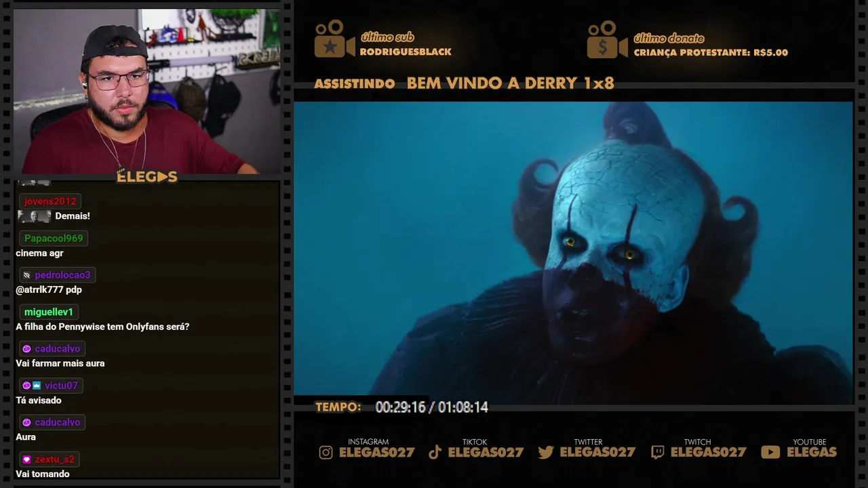Click the 'último donate' label
Image resolution: width=868 pixels, height=488 pixels.
(x=669, y=38)
